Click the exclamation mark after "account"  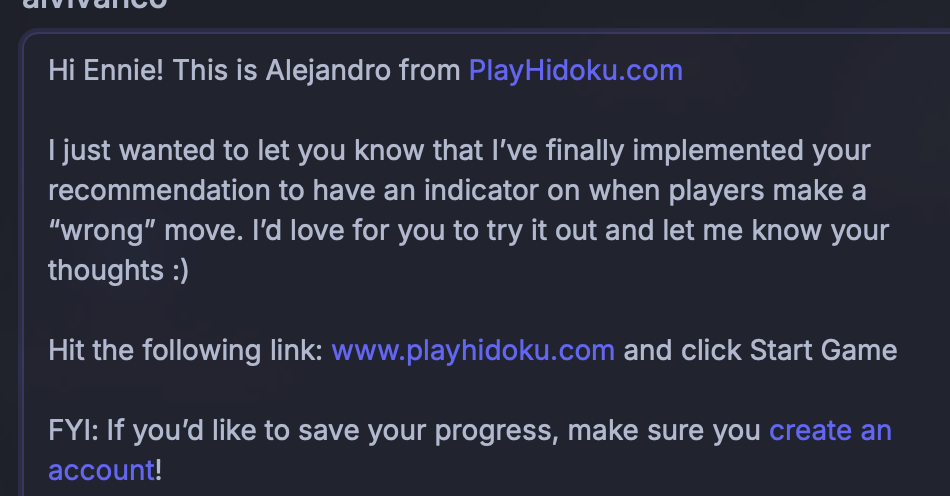coord(159,471)
